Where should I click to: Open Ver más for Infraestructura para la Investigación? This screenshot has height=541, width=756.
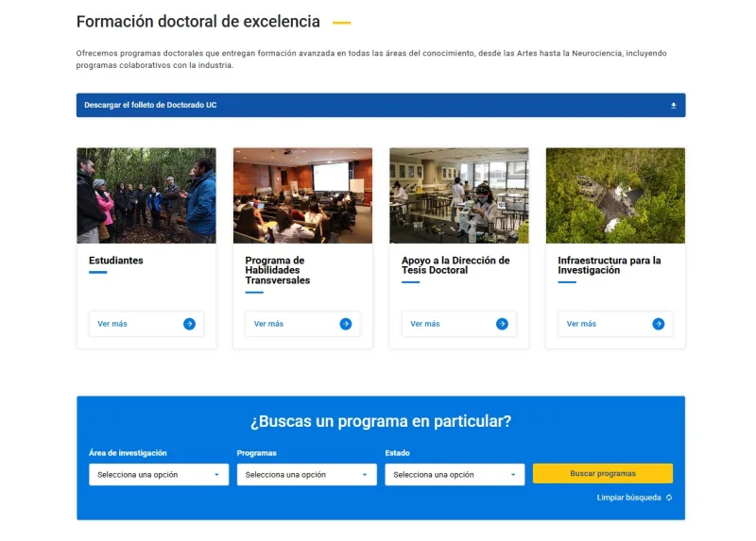(x=615, y=324)
